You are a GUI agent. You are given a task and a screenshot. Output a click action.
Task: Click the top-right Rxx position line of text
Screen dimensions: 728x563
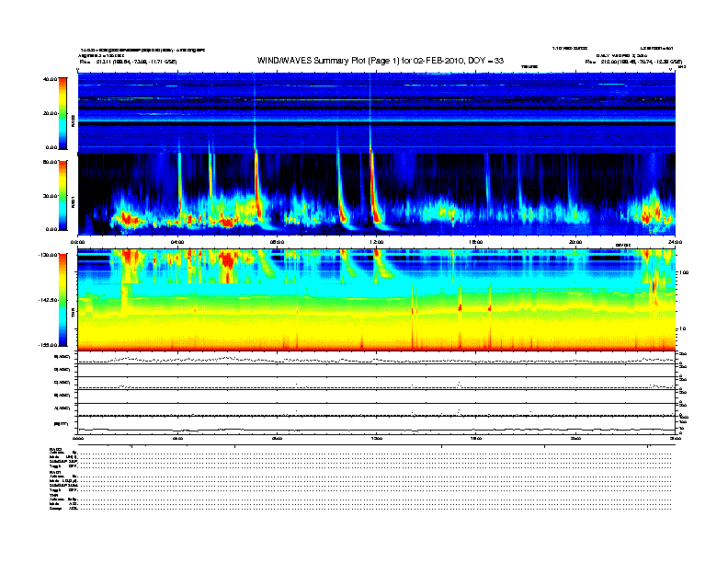(633, 62)
